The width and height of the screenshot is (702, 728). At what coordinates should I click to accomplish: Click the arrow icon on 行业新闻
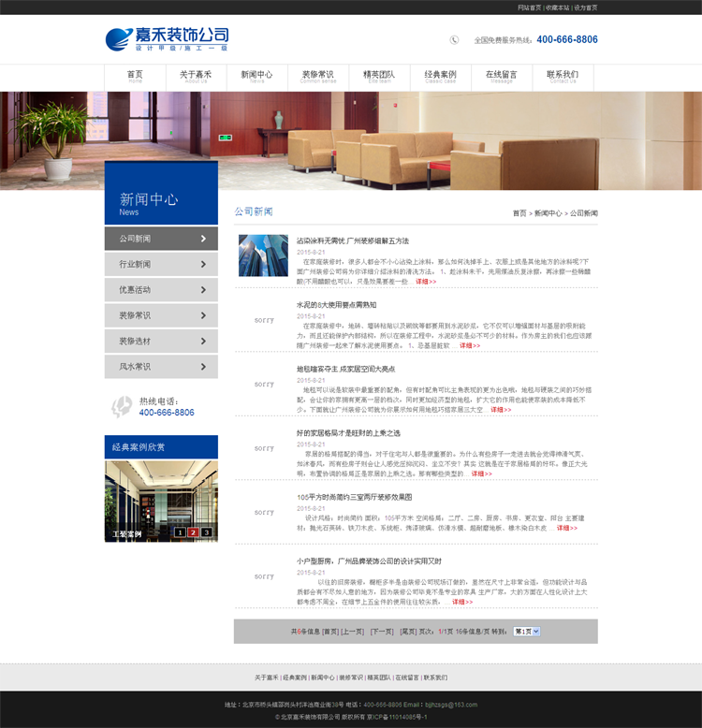203,264
